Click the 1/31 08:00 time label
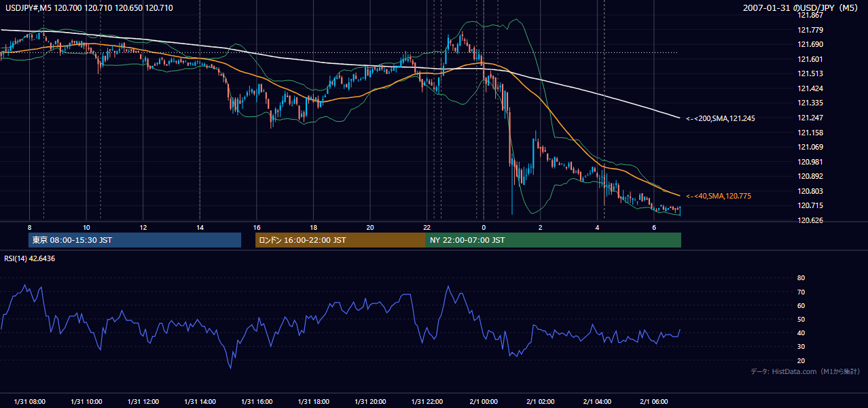Screen dimensions: 868x408 [x=30, y=402]
